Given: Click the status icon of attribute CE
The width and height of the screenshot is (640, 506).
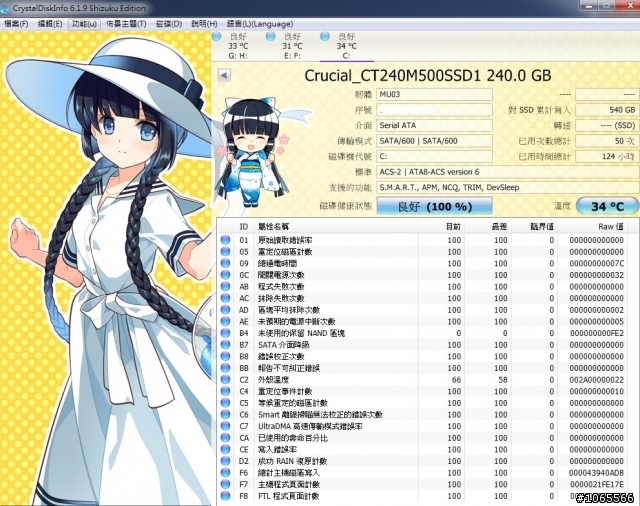Looking at the screenshot, I should (x=225, y=449).
